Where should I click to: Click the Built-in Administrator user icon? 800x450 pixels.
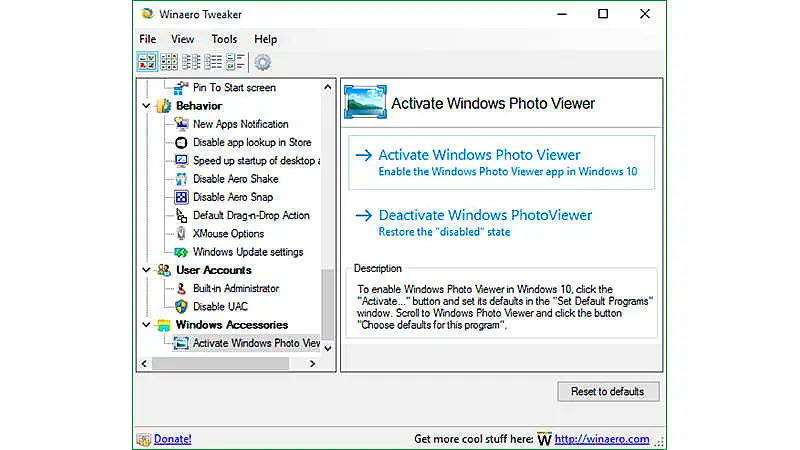[181, 288]
